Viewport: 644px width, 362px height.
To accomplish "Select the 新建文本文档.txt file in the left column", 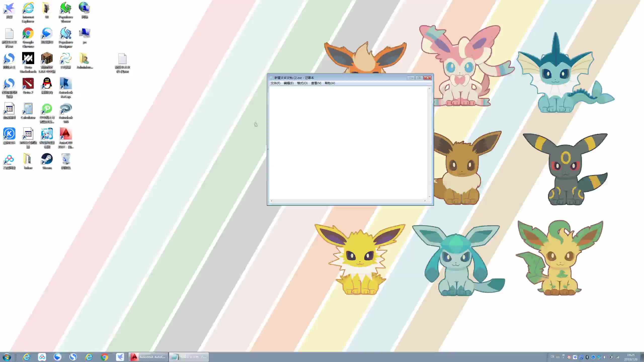I will click(9, 38).
